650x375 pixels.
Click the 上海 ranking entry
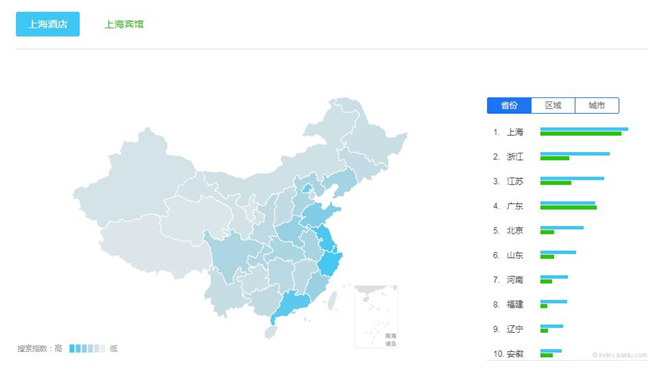click(560, 132)
